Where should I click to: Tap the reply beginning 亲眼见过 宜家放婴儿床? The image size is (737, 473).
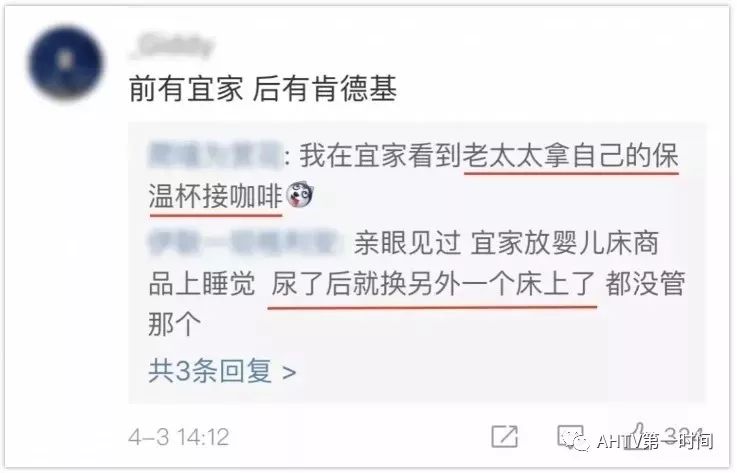(416, 284)
